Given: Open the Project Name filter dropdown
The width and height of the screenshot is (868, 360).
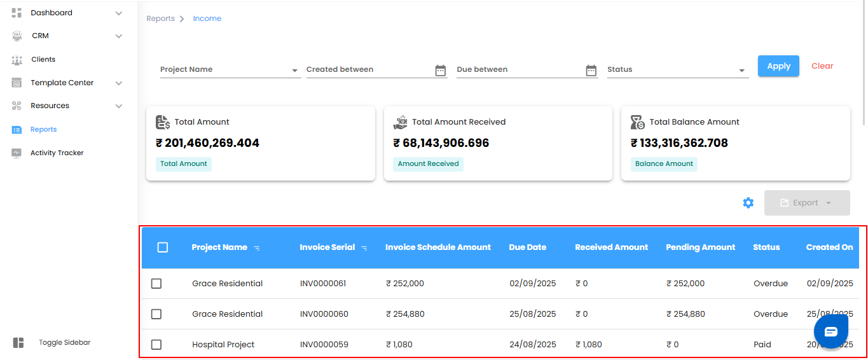Looking at the screenshot, I should point(294,71).
